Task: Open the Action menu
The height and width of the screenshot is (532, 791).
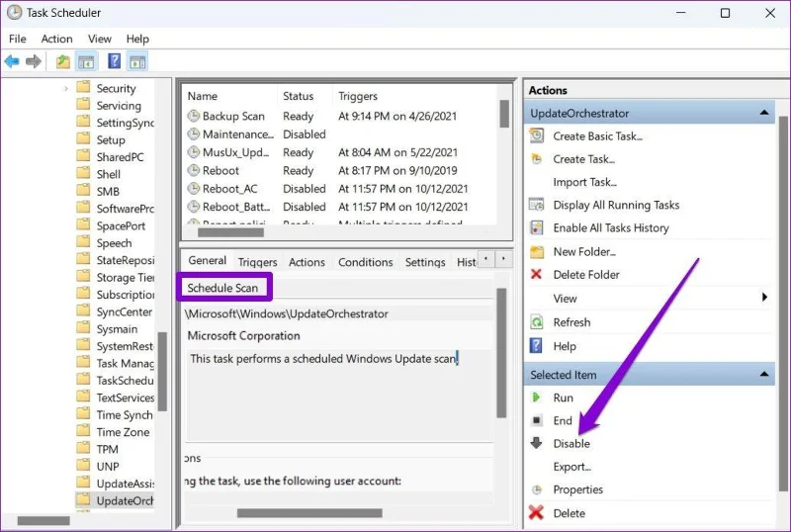Action: click(x=56, y=39)
